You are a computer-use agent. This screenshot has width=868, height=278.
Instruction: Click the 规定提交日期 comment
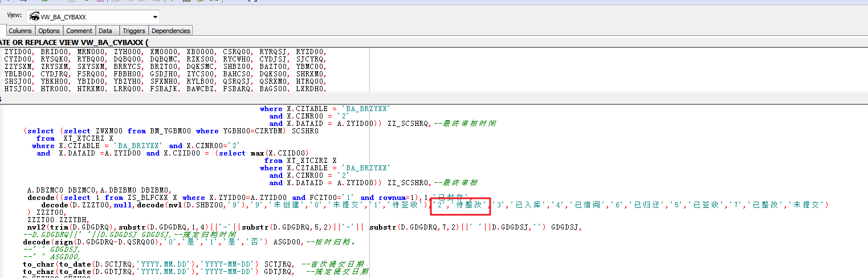(339, 272)
